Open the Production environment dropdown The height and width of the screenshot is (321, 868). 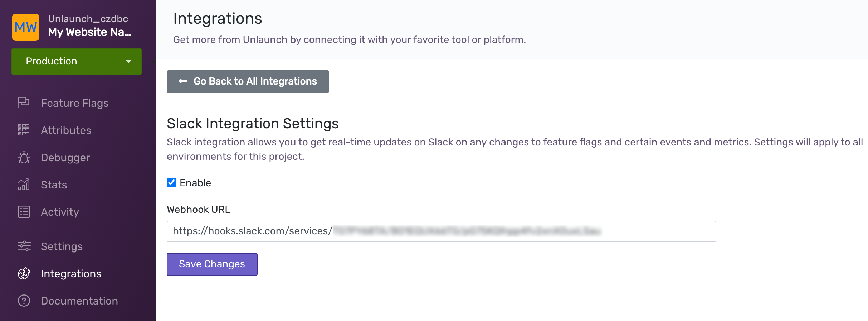[x=77, y=61]
